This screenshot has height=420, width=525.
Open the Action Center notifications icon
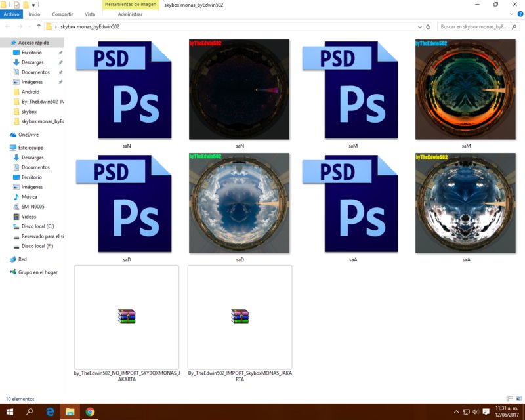point(486,411)
